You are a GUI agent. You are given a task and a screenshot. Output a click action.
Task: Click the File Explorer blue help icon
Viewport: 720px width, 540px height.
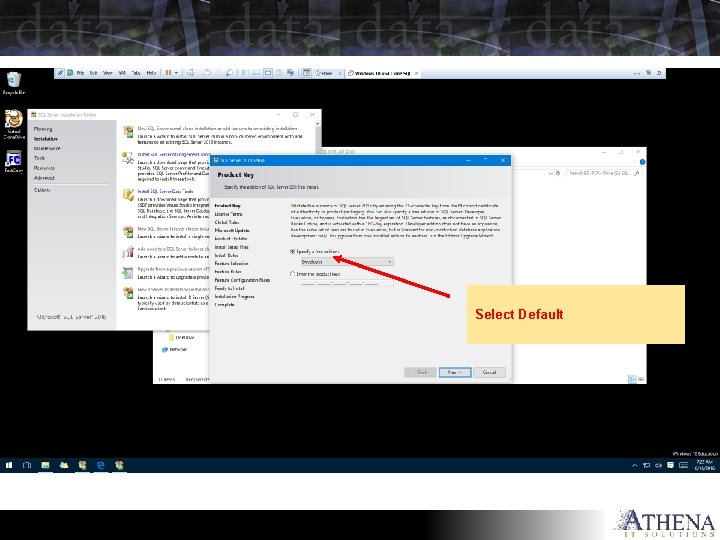coord(642,162)
